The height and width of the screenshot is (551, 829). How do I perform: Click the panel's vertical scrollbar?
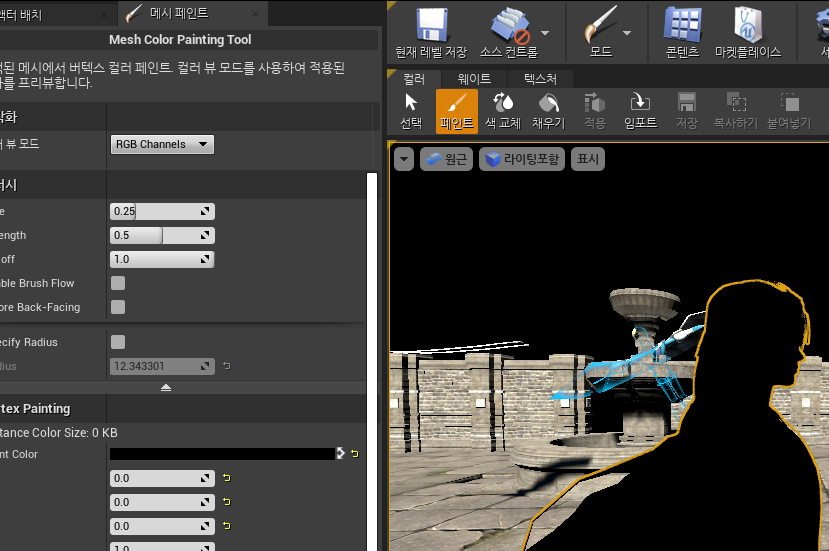click(x=372, y=362)
